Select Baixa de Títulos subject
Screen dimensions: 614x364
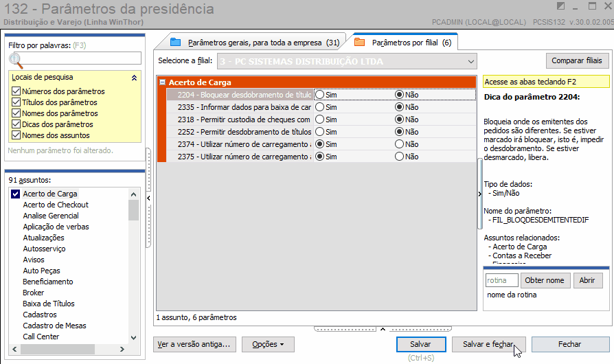(x=49, y=304)
